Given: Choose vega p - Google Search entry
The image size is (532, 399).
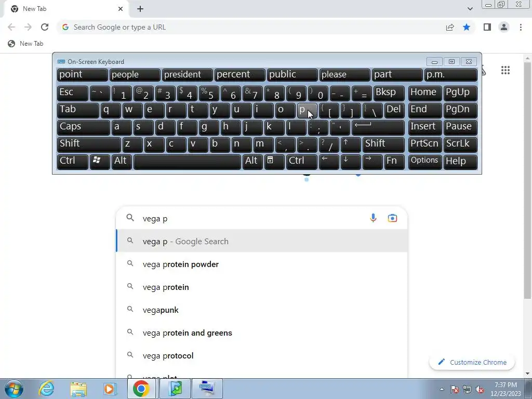Looking at the screenshot, I should [x=262, y=241].
